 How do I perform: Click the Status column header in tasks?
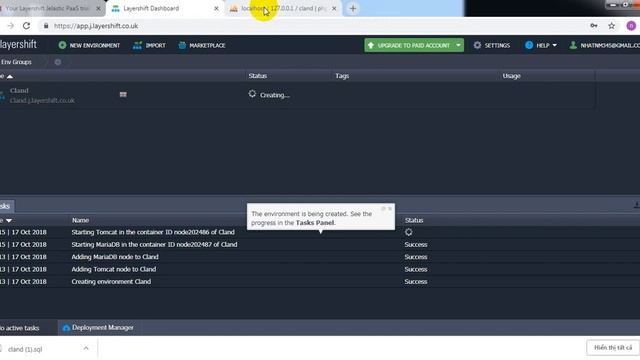[x=414, y=220]
